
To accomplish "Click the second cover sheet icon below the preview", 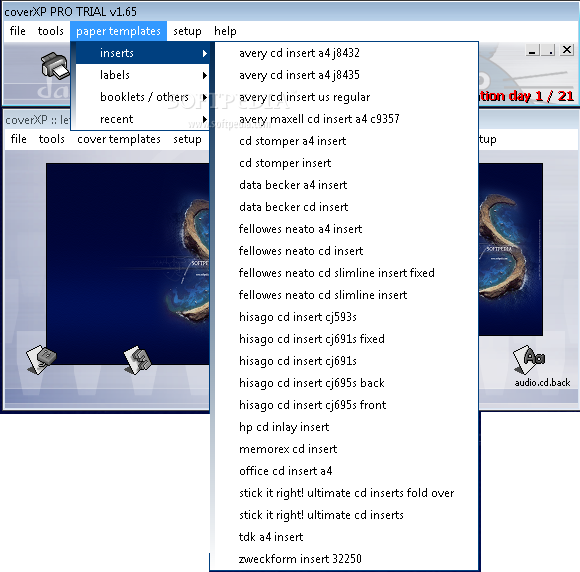I will (x=138, y=360).
